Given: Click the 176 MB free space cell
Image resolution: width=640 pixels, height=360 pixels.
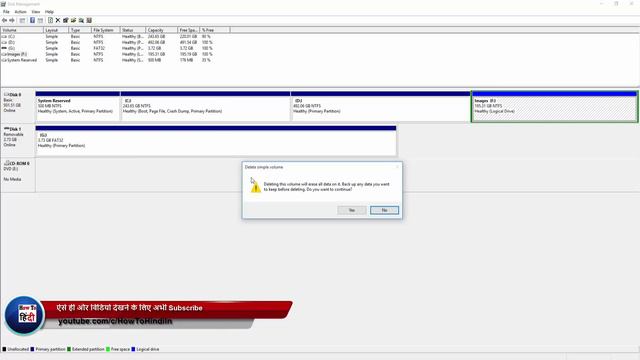Looking at the screenshot, I should (x=187, y=60).
